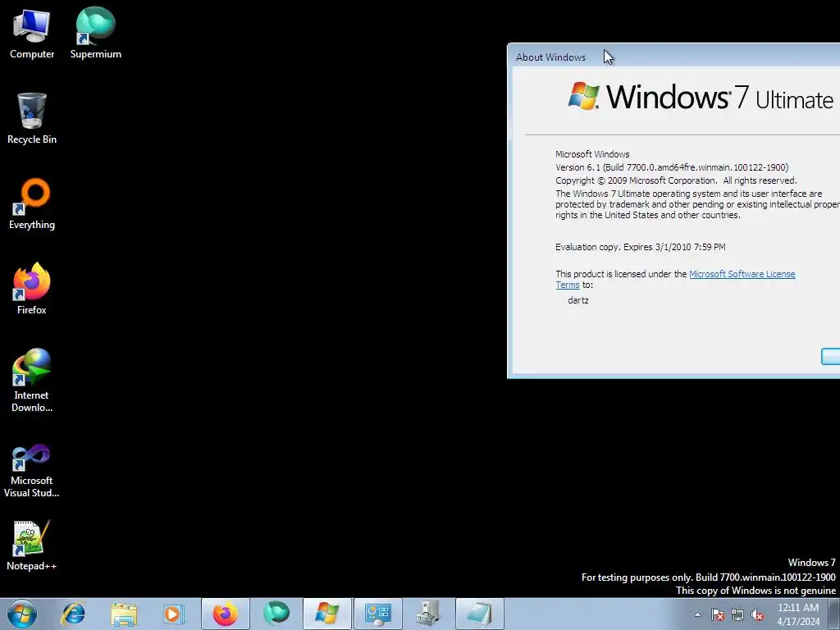Screen dimensions: 840x630
Task: Open Windows Explorer from the taskbar
Action: pos(124,614)
